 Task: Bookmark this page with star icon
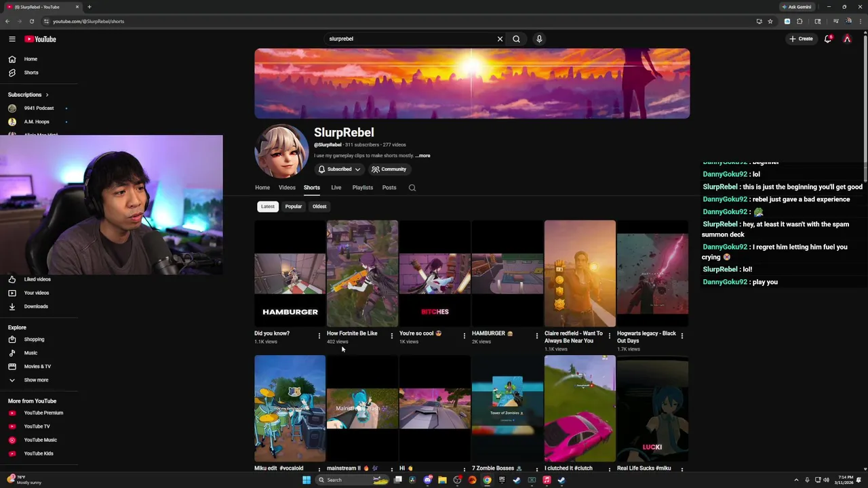click(x=770, y=21)
